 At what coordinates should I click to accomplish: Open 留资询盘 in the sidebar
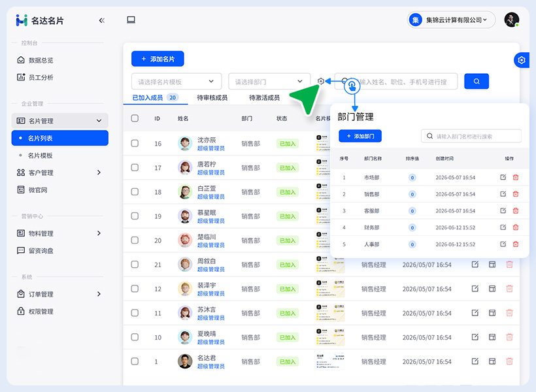pyautogui.click(x=35, y=250)
